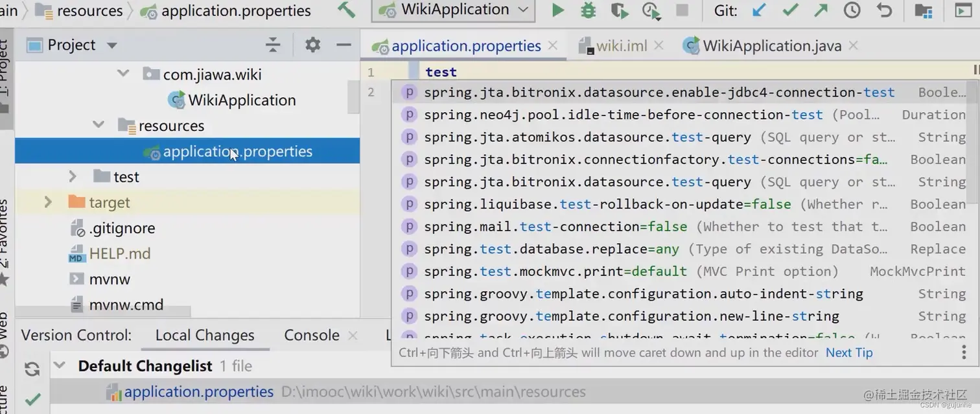Click the Next Tip link
Screen dimensions: 980x414
[x=849, y=352]
